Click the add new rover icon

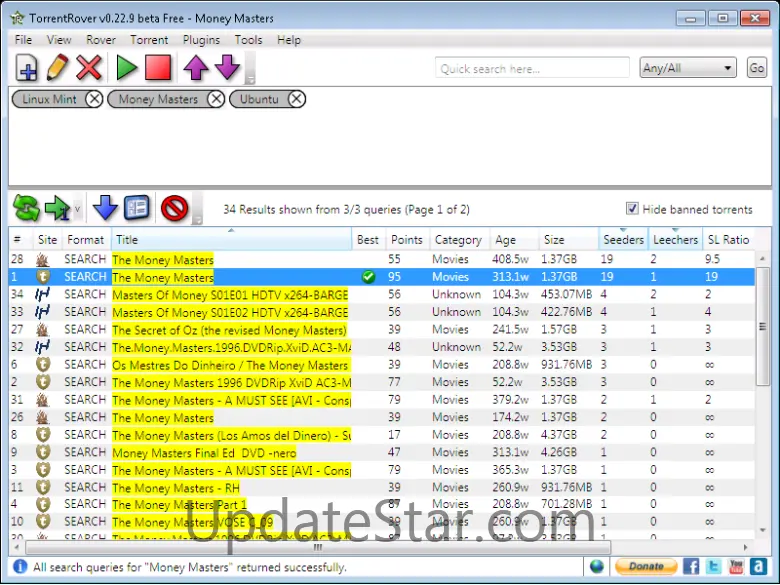[x=26, y=68]
